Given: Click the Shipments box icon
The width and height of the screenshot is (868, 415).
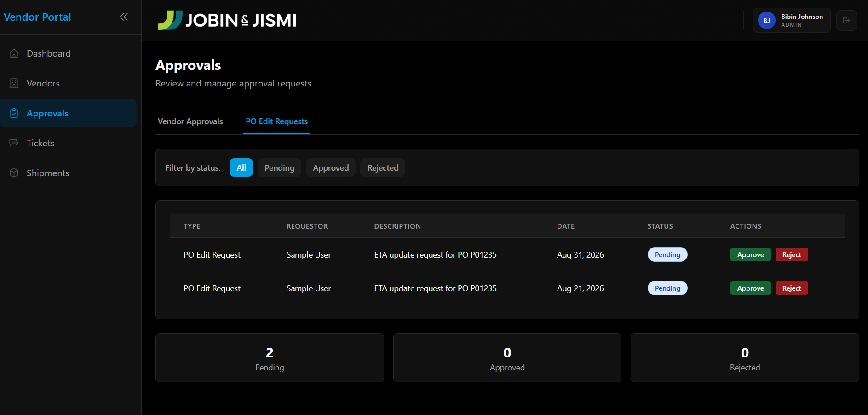Looking at the screenshot, I should pyautogui.click(x=14, y=173).
